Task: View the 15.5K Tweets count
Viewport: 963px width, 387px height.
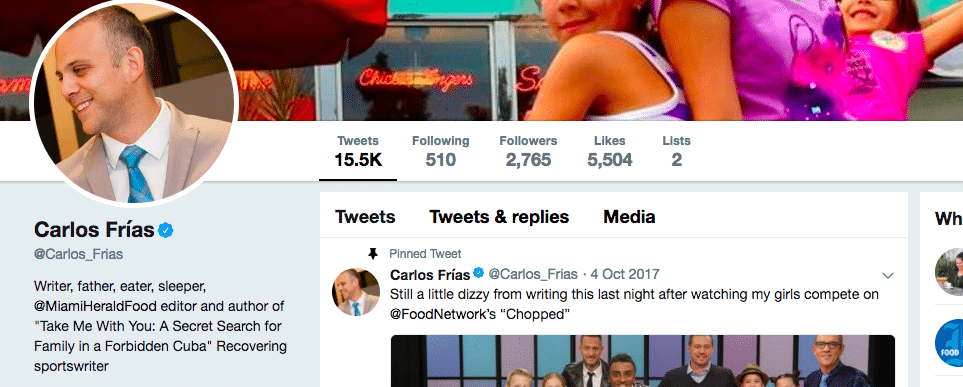Action: pyautogui.click(x=358, y=151)
